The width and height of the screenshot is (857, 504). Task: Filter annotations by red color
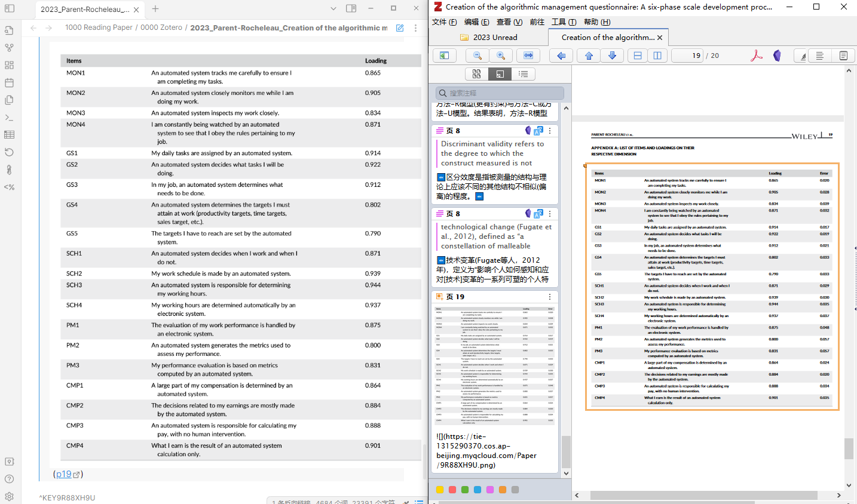point(452,490)
